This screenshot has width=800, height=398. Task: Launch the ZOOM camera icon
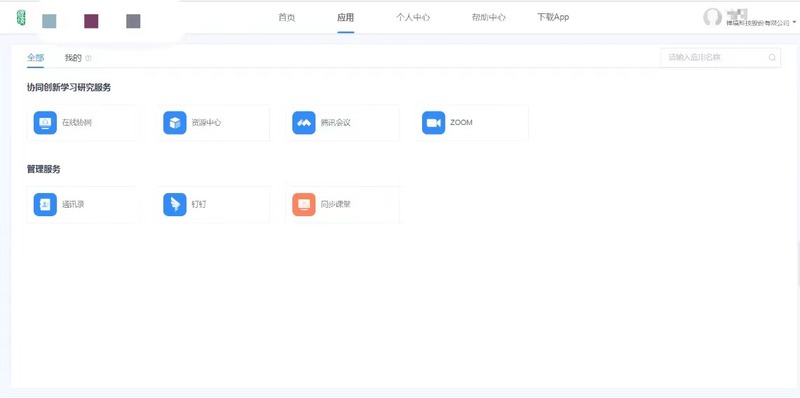[x=434, y=123]
